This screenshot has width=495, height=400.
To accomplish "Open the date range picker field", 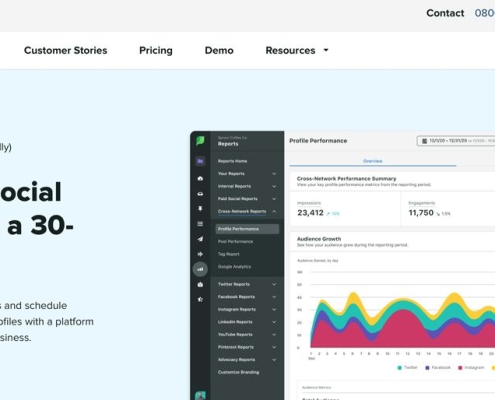I will (x=456, y=141).
